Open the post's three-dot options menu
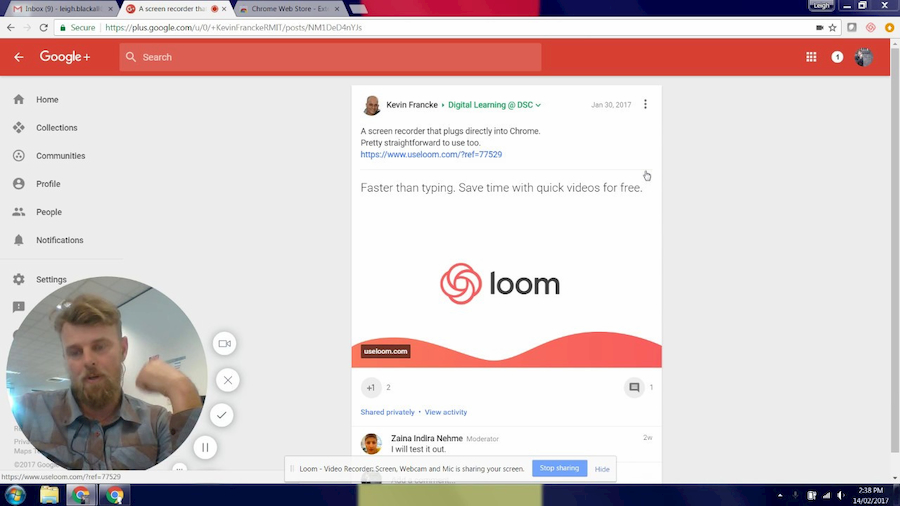This screenshot has height=506, width=900. point(645,104)
